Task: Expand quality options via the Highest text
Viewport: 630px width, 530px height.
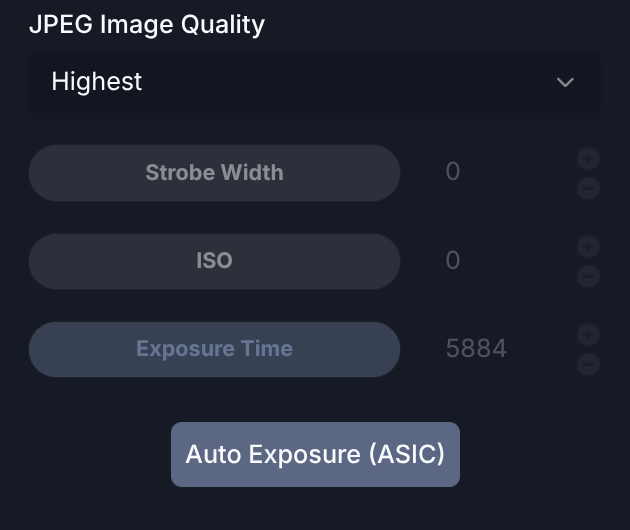Action: point(96,82)
